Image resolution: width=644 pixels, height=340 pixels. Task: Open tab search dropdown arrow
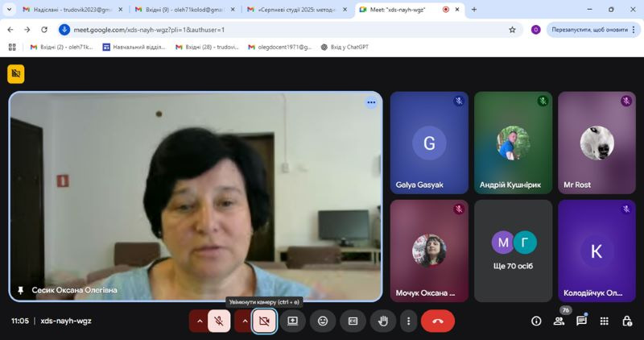click(9, 10)
